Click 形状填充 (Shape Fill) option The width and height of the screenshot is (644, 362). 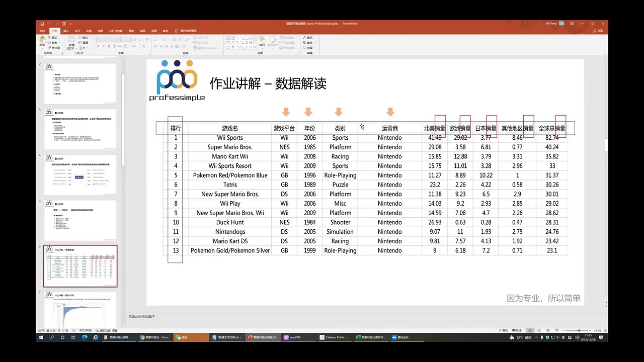tap(287, 38)
